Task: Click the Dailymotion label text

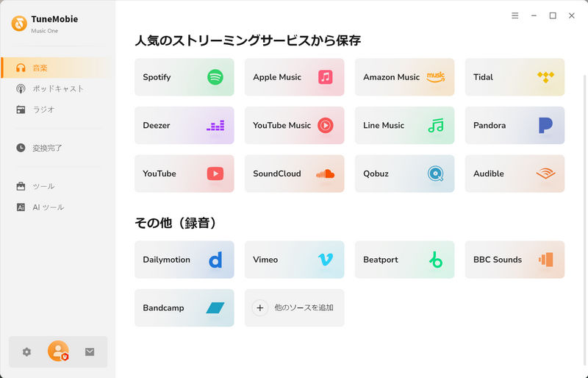Action: coord(167,260)
